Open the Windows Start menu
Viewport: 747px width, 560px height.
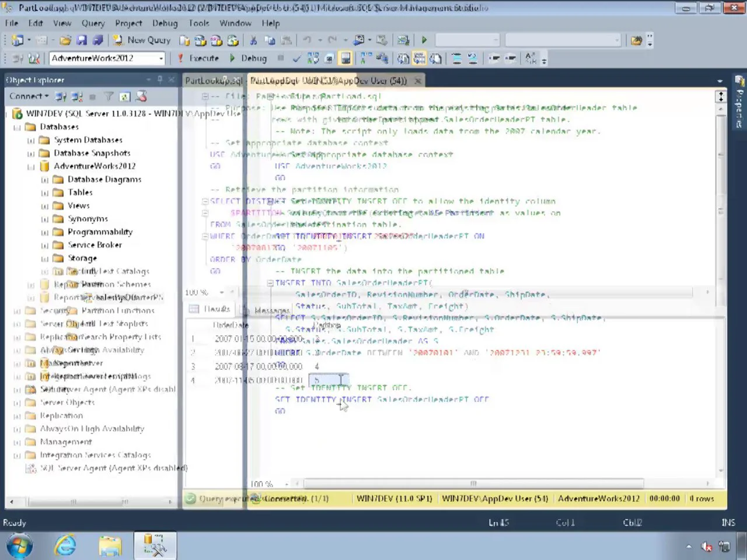point(19,546)
